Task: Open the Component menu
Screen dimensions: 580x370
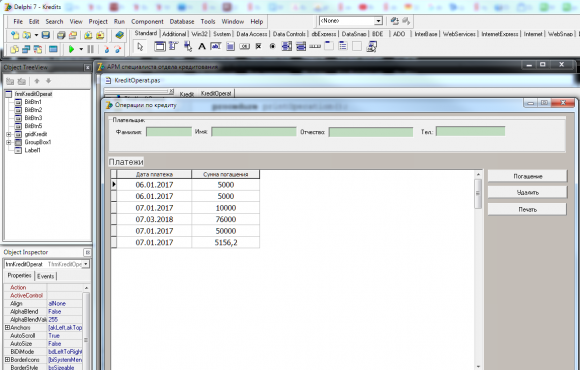Action: tap(147, 21)
